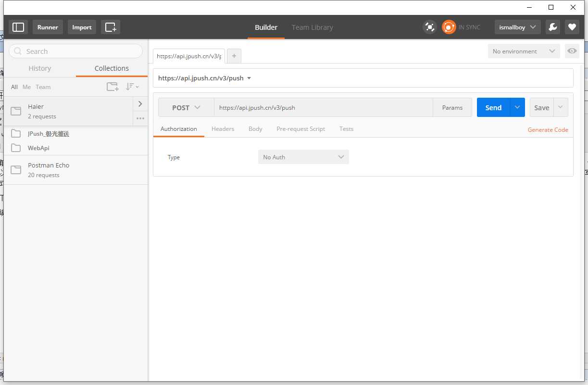The height and width of the screenshot is (385, 588).
Task: Open the interceptor satellite icon
Action: (429, 27)
